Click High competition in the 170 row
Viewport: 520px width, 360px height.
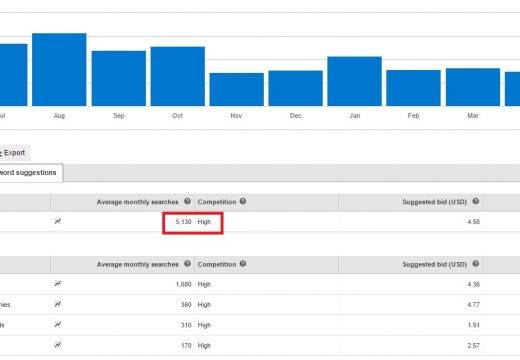[x=204, y=345]
